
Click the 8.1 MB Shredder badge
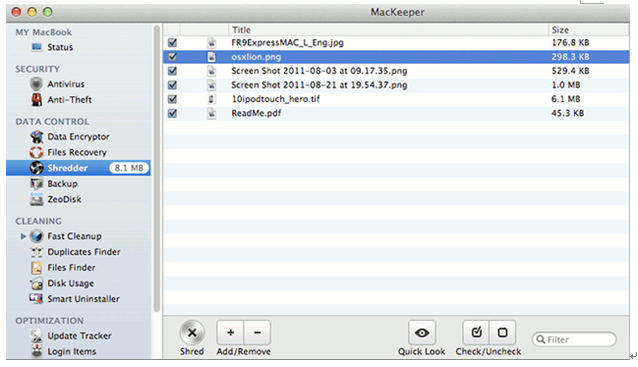(129, 168)
